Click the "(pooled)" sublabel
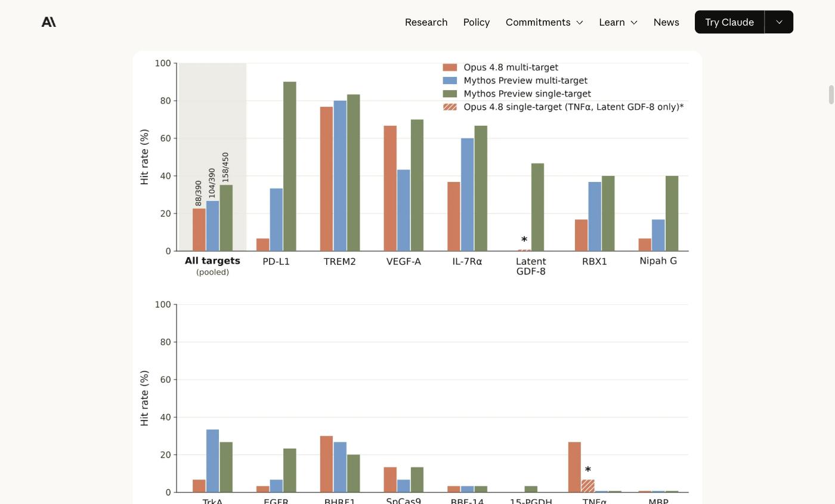Screen dimensions: 835x504 tap(212, 272)
